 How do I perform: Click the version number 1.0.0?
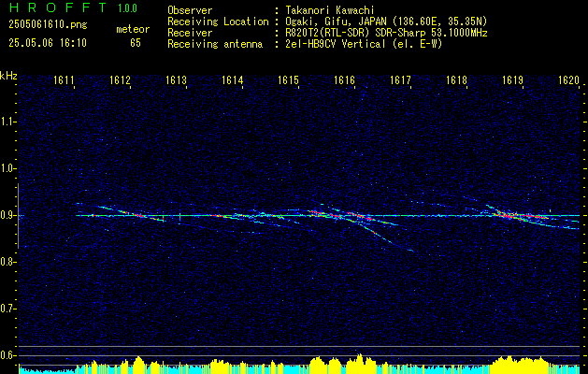[x=127, y=7]
